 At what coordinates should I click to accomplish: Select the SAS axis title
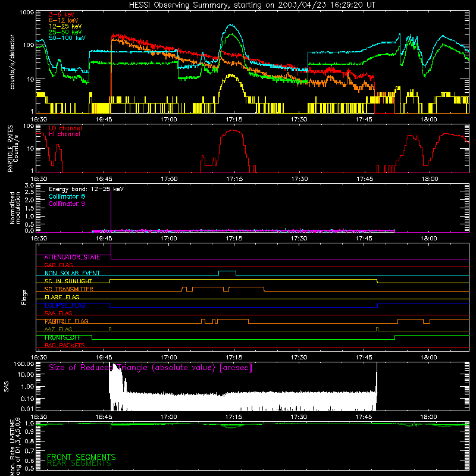coord(7,387)
